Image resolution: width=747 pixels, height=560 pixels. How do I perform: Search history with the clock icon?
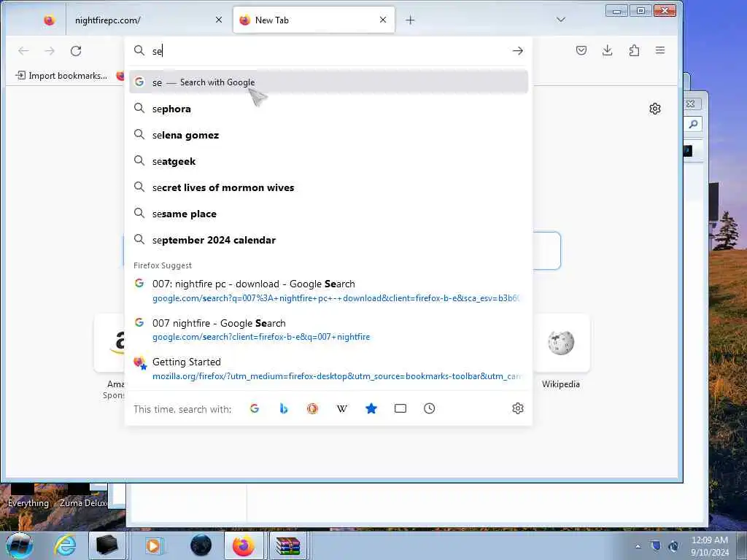tap(429, 408)
